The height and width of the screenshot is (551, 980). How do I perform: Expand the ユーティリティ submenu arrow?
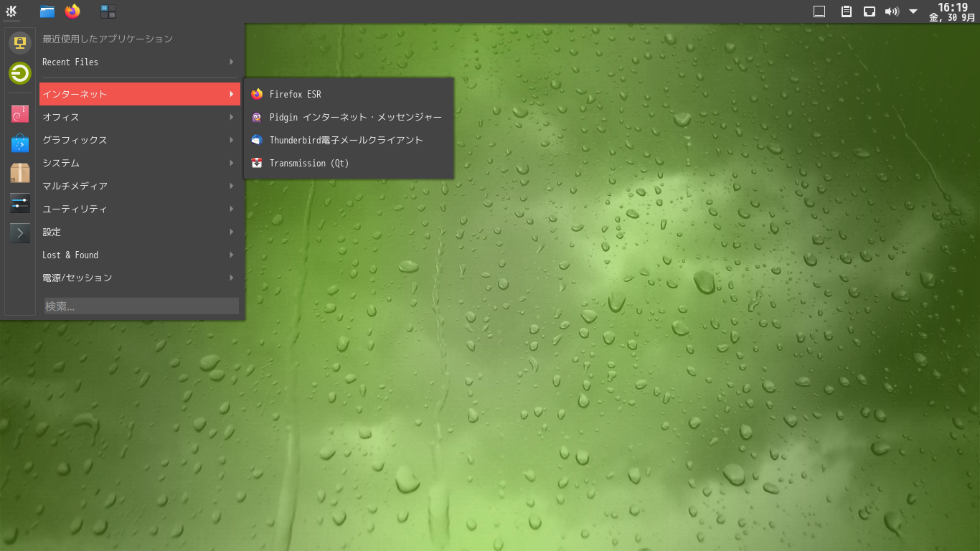pyautogui.click(x=231, y=209)
